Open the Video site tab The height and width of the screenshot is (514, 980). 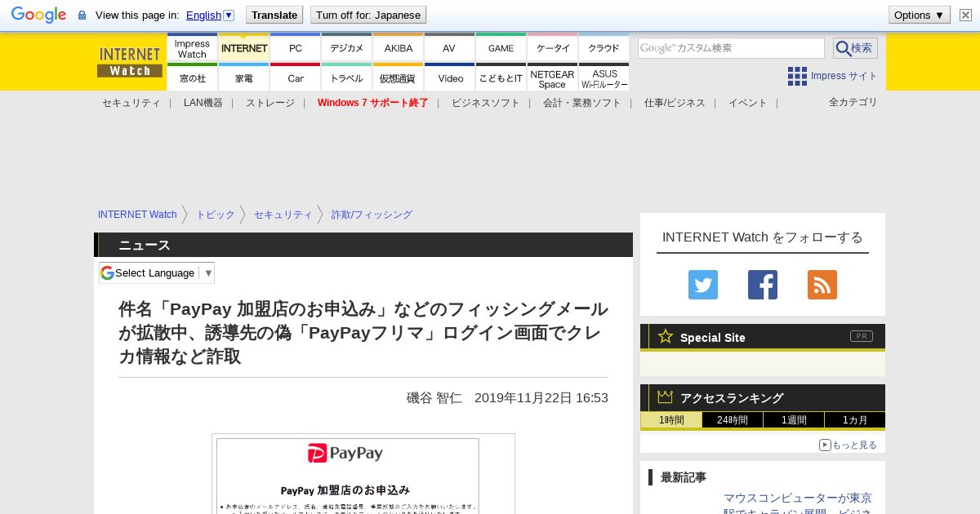tap(450, 78)
